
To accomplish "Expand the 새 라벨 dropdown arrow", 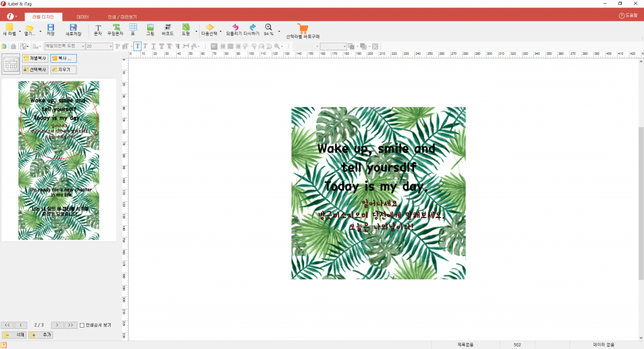I will 19,31.
